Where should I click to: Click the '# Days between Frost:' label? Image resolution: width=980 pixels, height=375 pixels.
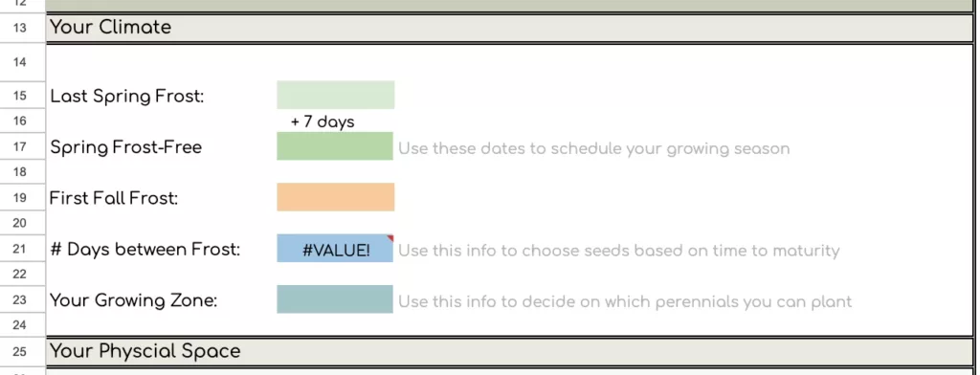pyautogui.click(x=145, y=250)
